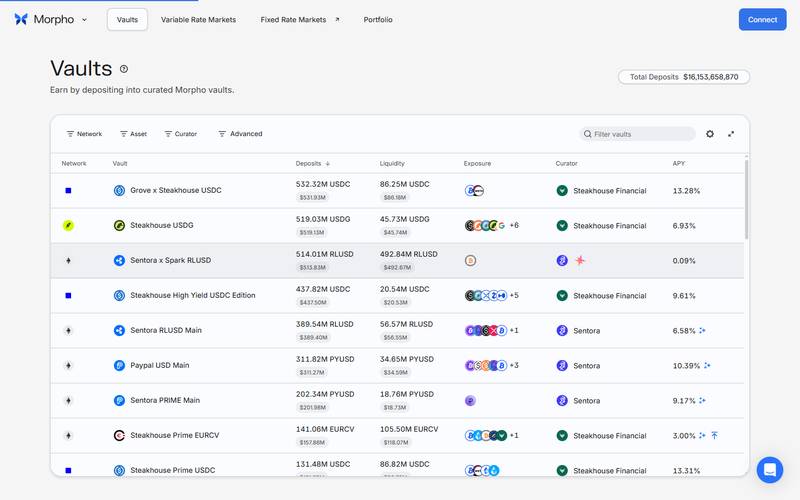The height and width of the screenshot is (500, 800).
Task: Open the Grove x Steakhouse USDC vault
Action: (397, 190)
